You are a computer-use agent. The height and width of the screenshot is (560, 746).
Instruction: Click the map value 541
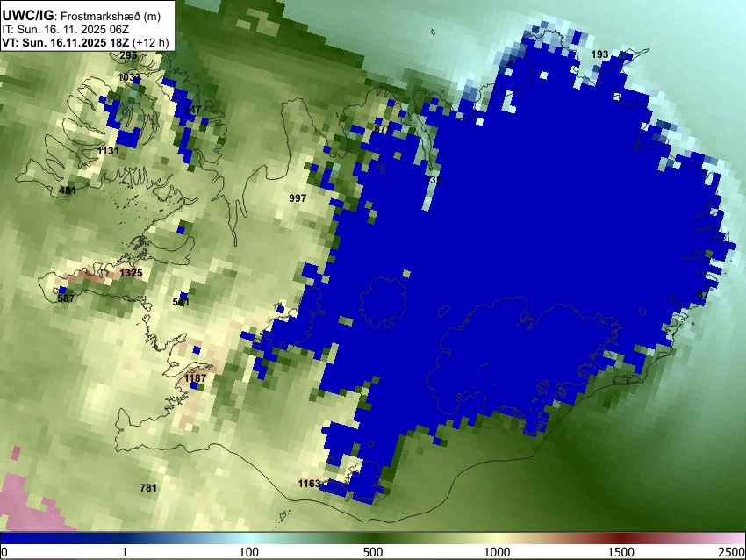pos(181,302)
